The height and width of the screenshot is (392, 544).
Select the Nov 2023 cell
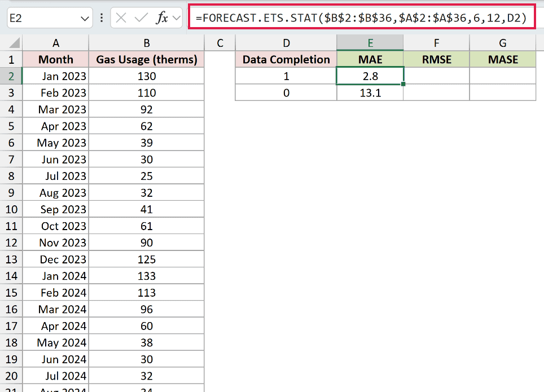tap(55, 243)
